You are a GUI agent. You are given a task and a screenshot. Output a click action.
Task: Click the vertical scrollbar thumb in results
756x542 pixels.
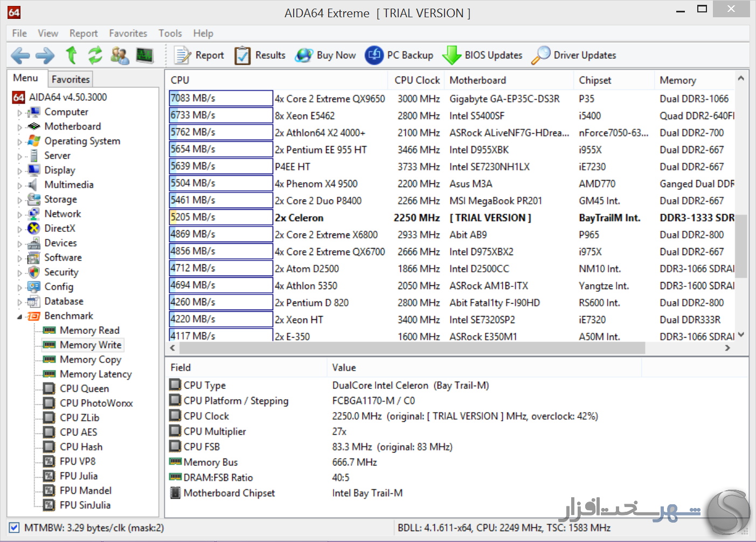(x=741, y=246)
